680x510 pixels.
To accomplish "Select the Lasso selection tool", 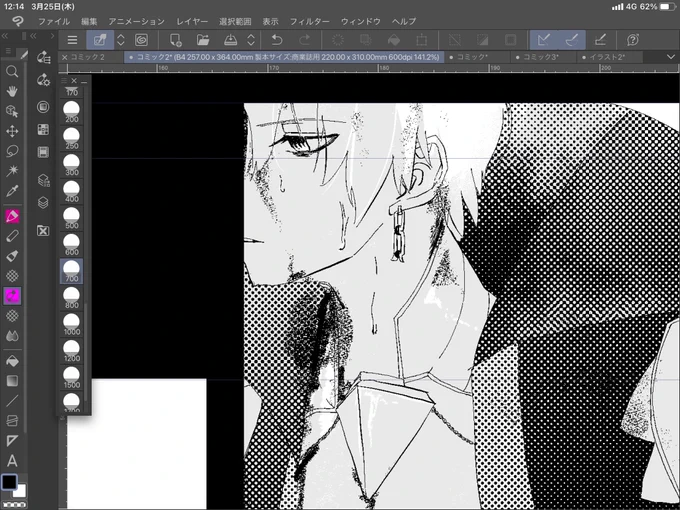I will (12, 151).
